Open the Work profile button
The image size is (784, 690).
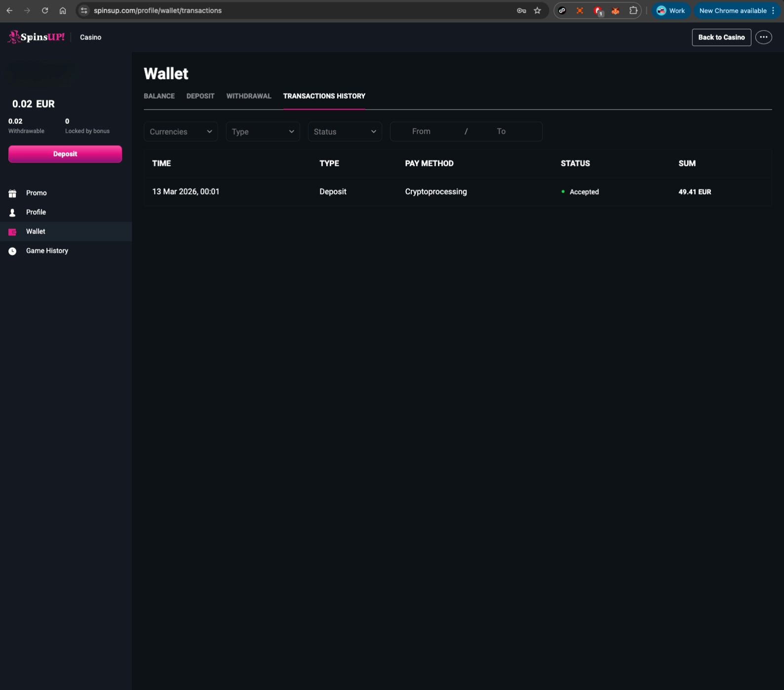(670, 10)
